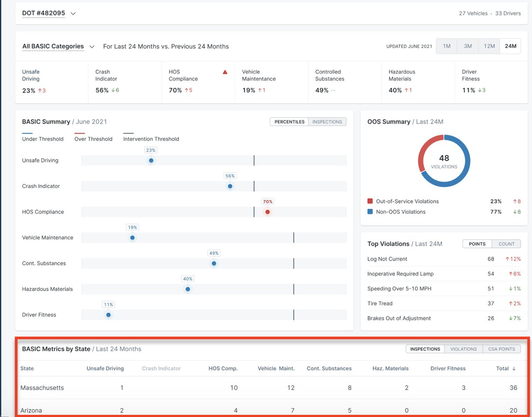Click the Total column sort arrow
532x417 pixels.
coord(514,369)
